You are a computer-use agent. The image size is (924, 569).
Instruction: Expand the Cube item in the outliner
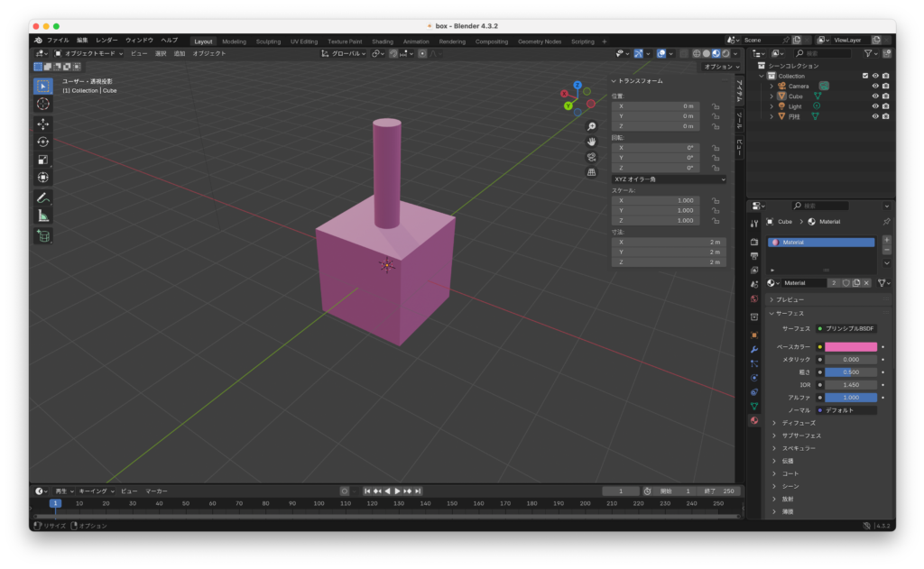[772, 96]
